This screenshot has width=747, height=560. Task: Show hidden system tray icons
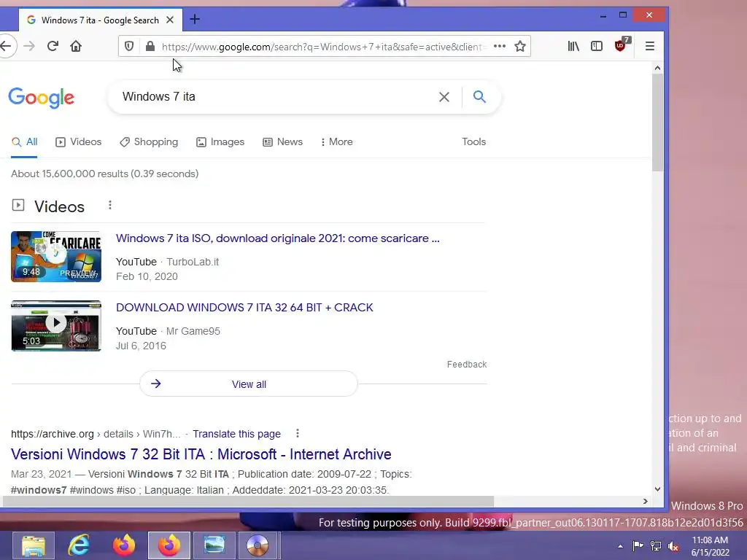[620, 546]
